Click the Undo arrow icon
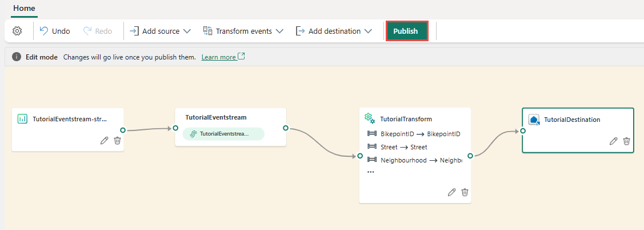Screen dimensions: 644x230 pyautogui.click(x=44, y=31)
